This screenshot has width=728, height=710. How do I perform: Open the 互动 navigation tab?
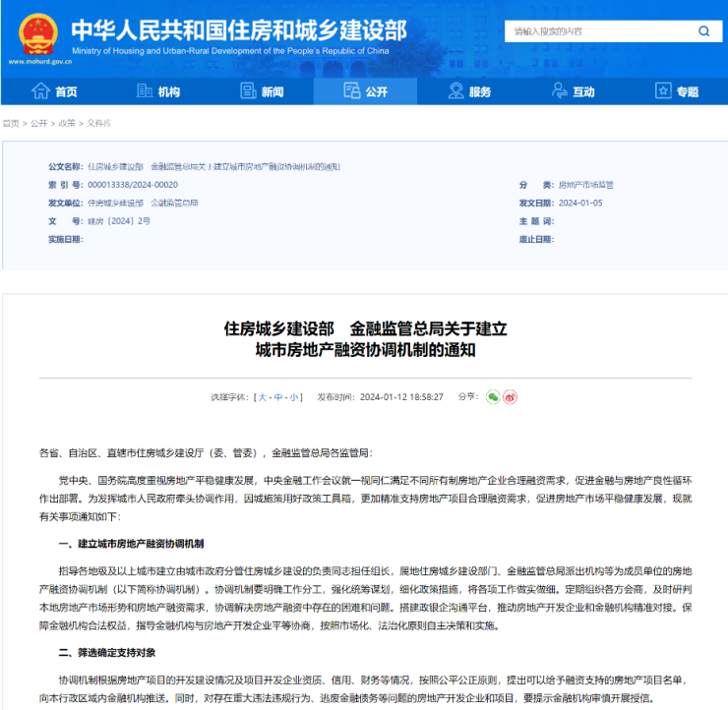tap(573, 91)
